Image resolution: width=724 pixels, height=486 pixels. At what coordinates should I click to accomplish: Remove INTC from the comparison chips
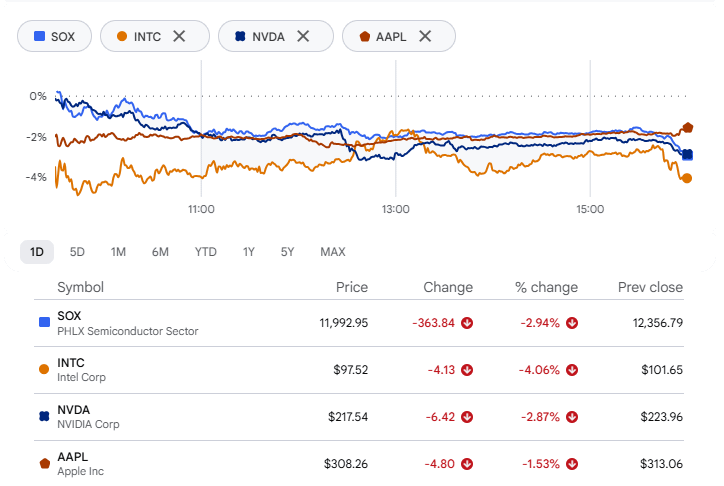tap(179, 36)
